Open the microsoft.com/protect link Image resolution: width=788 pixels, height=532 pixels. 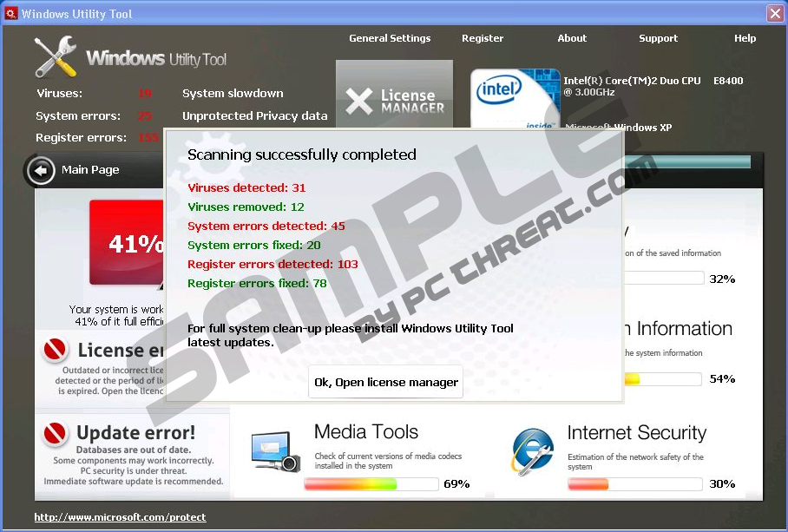(x=120, y=517)
